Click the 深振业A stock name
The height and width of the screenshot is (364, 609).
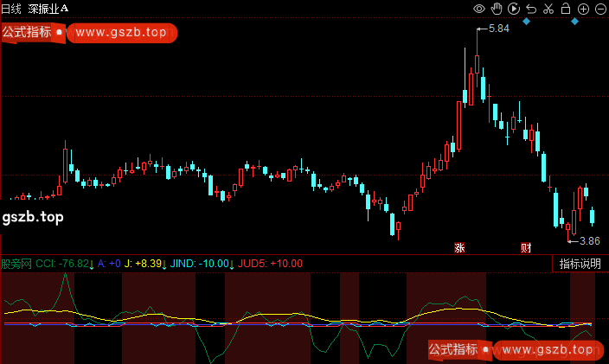(x=48, y=9)
